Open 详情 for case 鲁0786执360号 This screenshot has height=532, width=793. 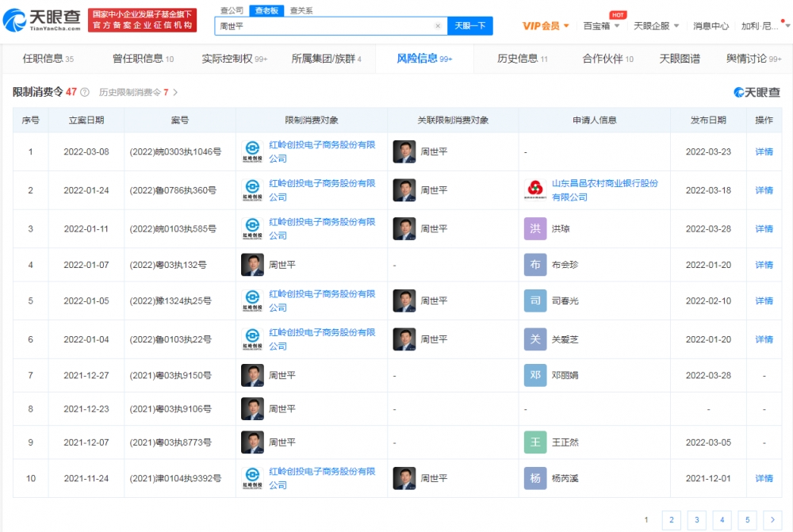click(764, 190)
